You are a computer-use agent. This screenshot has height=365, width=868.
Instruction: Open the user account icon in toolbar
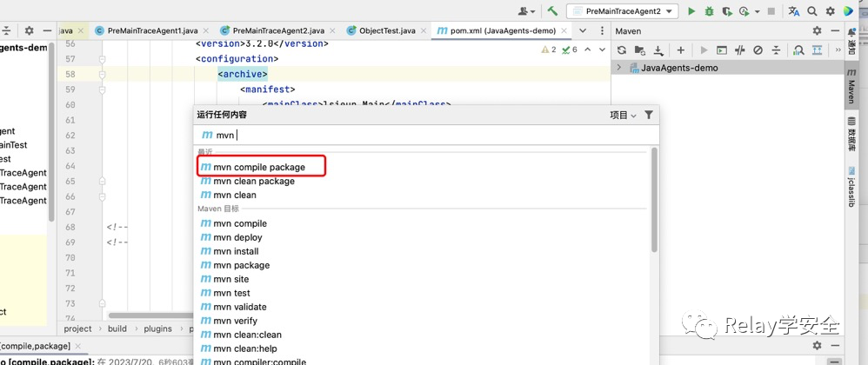click(x=523, y=11)
